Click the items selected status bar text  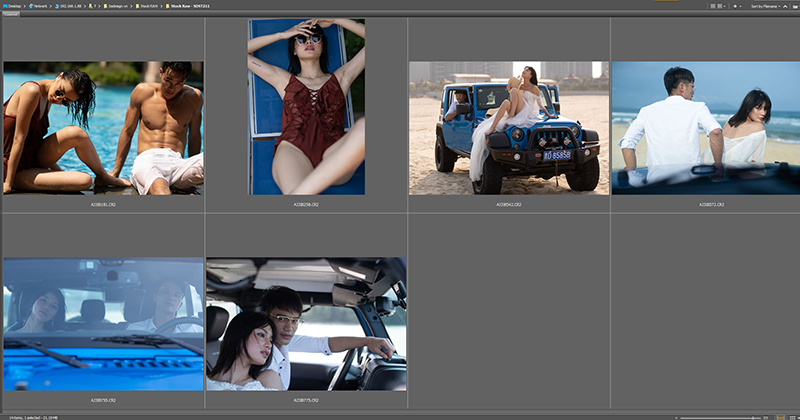tap(33, 417)
